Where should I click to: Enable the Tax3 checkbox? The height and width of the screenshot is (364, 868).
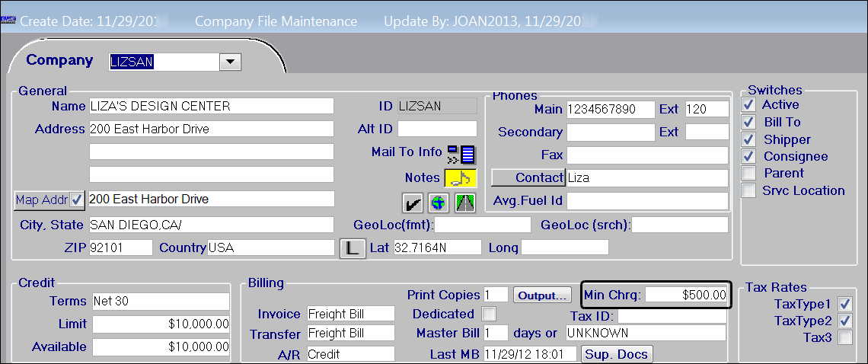click(x=844, y=337)
